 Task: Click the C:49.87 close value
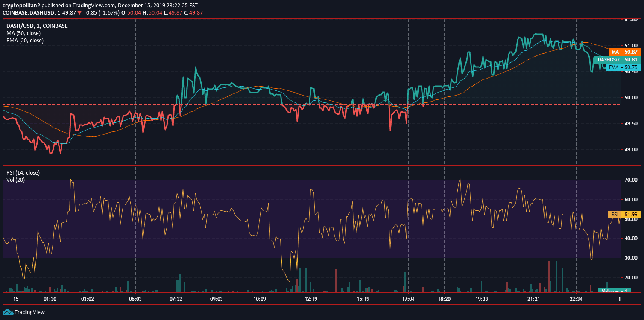click(193, 13)
